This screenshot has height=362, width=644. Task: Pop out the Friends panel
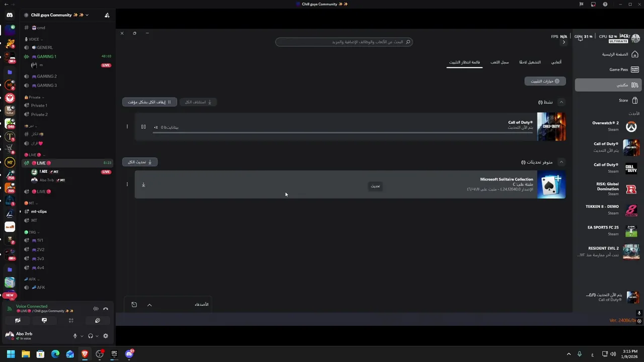134,305
